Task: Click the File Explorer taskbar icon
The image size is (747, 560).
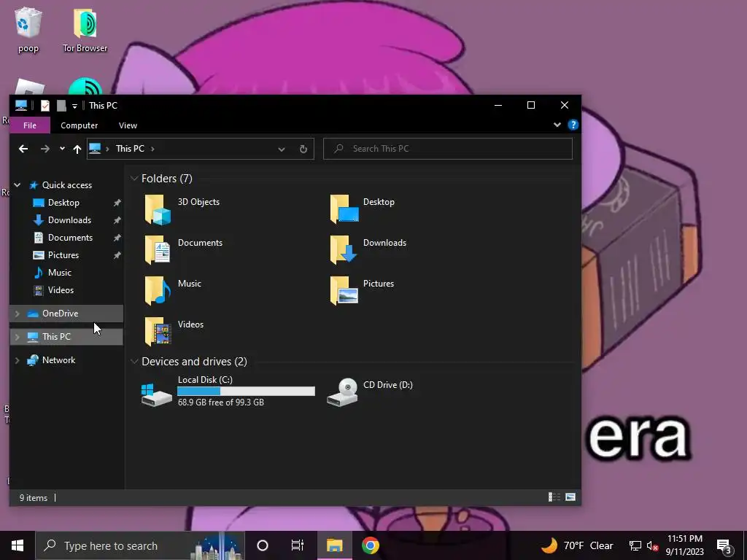Action: [x=334, y=545]
